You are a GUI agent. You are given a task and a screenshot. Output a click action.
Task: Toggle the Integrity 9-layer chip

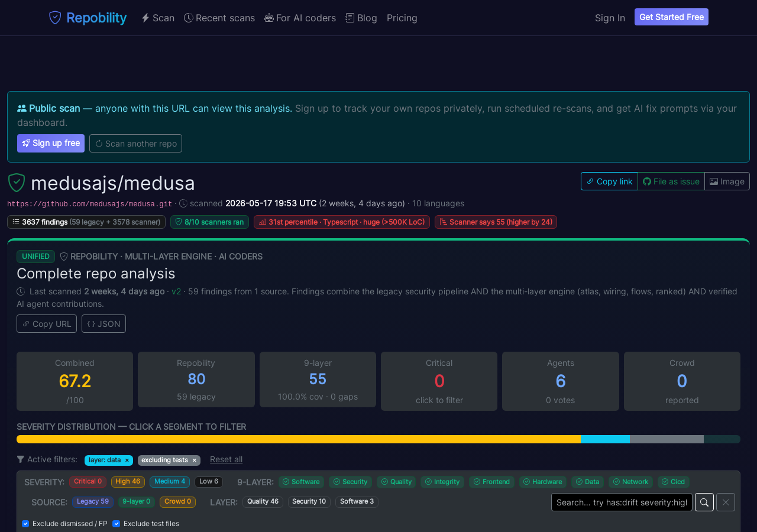(x=442, y=482)
